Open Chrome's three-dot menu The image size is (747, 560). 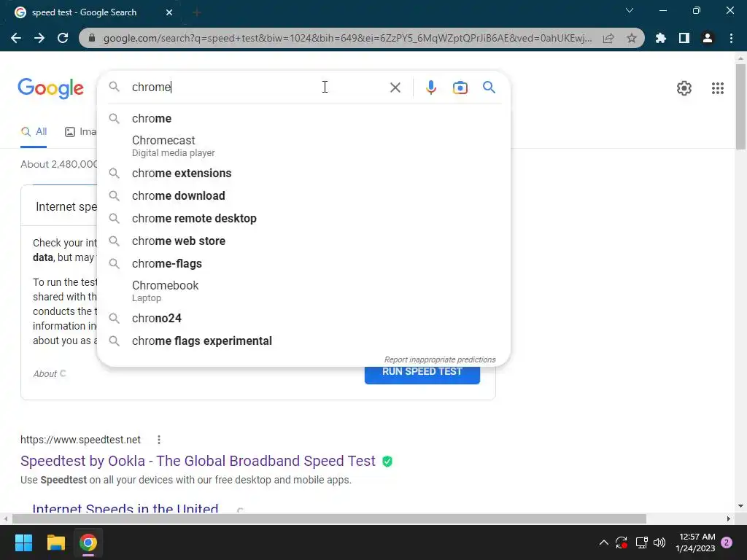point(731,38)
